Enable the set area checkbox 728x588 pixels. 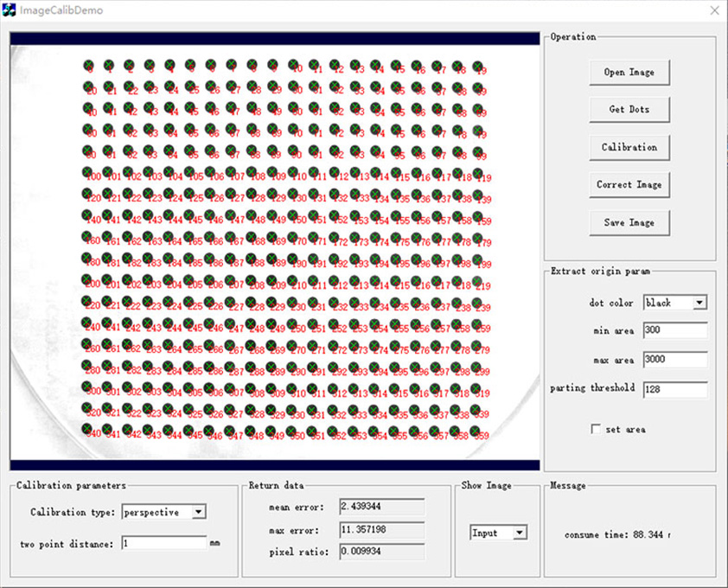pyautogui.click(x=595, y=429)
